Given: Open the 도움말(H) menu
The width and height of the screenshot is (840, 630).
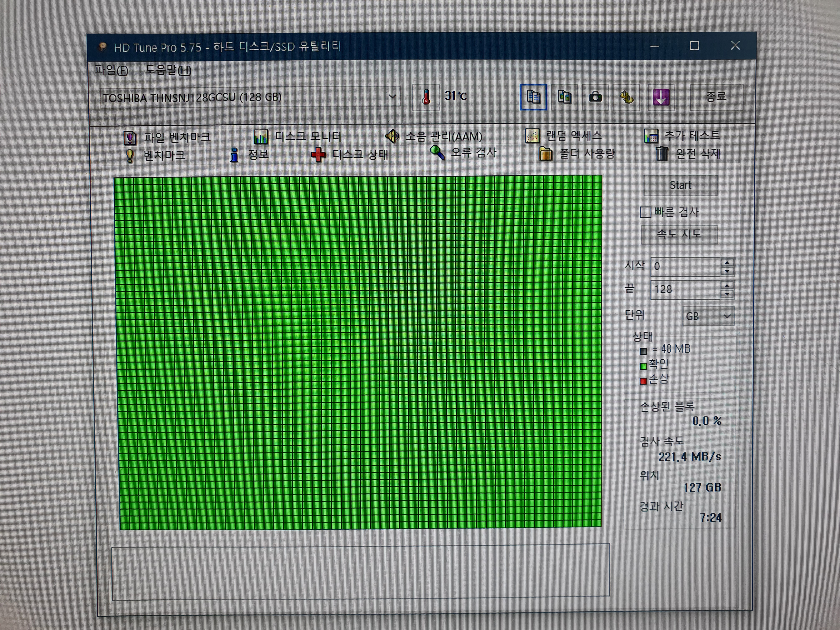Looking at the screenshot, I should pyautogui.click(x=169, y=70).
